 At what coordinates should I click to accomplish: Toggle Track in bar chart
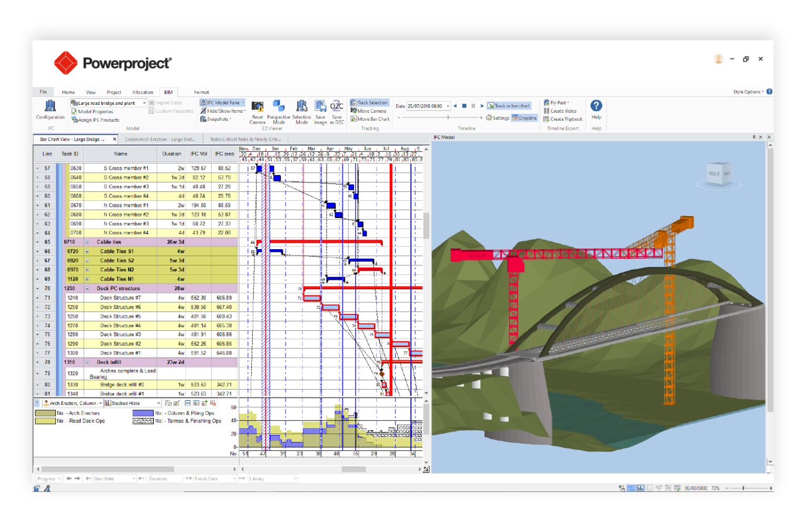coord(509,105)
